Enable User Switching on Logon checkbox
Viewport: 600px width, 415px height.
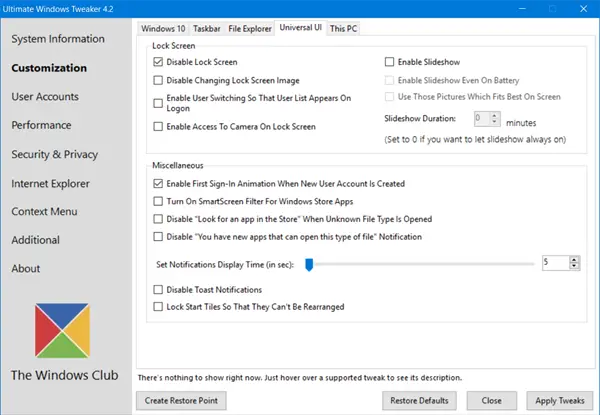pyautogui.click(x=158, y=103)
